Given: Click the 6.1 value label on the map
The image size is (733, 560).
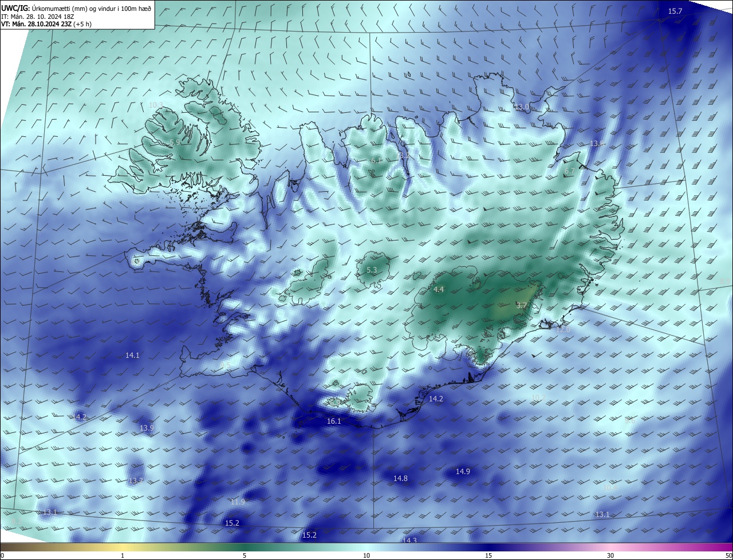Looking at the screenshot, I should point(376,161).
